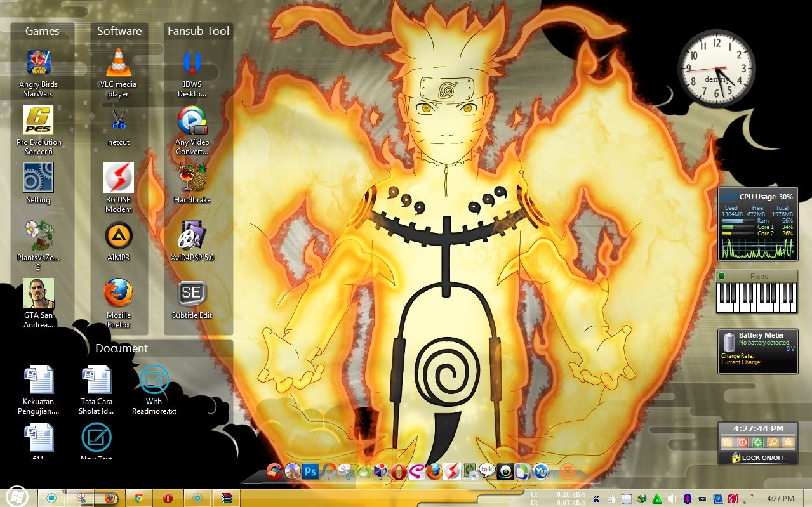Viewport: 812px width, 507px height.
Task: Open Opera taskbar button
Action: click(x=168, y=498)
